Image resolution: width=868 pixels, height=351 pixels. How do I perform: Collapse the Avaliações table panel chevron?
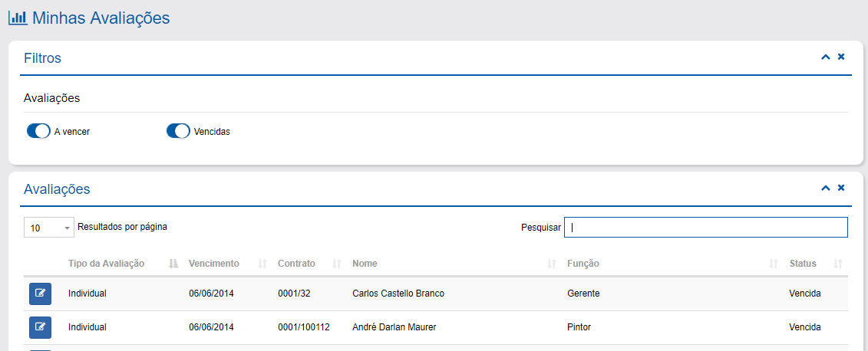[x=826, y=189]
